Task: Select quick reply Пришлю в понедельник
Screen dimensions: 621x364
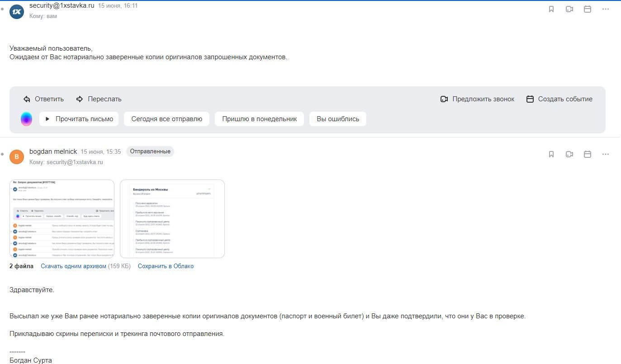Action: 259,119
